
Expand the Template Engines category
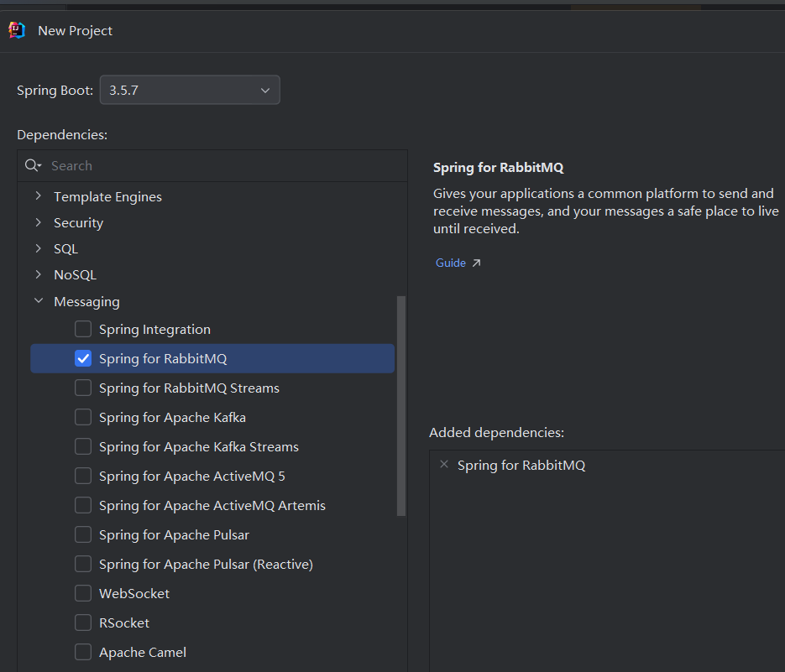click(x=39, y=196)
